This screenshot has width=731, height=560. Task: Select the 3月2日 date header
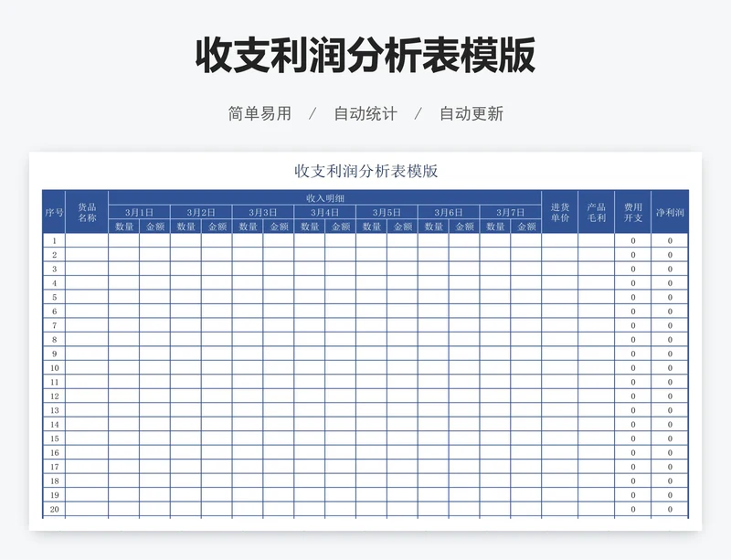[201, 213]
